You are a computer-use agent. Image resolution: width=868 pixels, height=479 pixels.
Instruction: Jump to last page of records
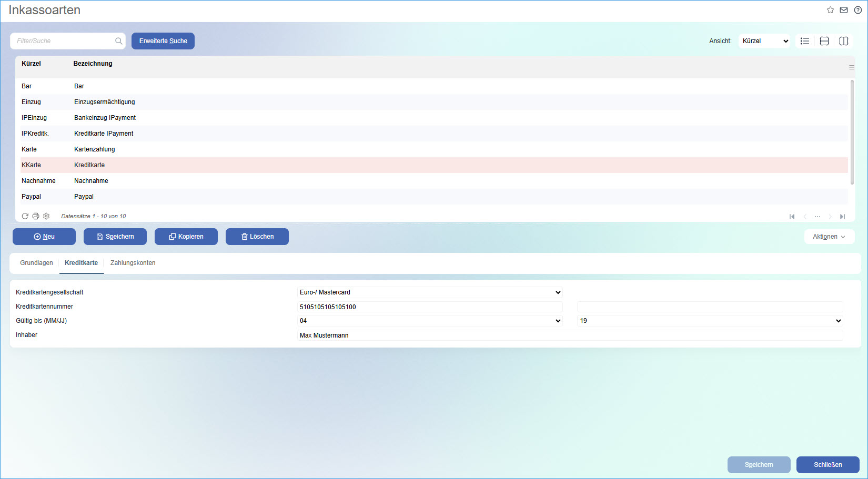(x=843, y=217)
